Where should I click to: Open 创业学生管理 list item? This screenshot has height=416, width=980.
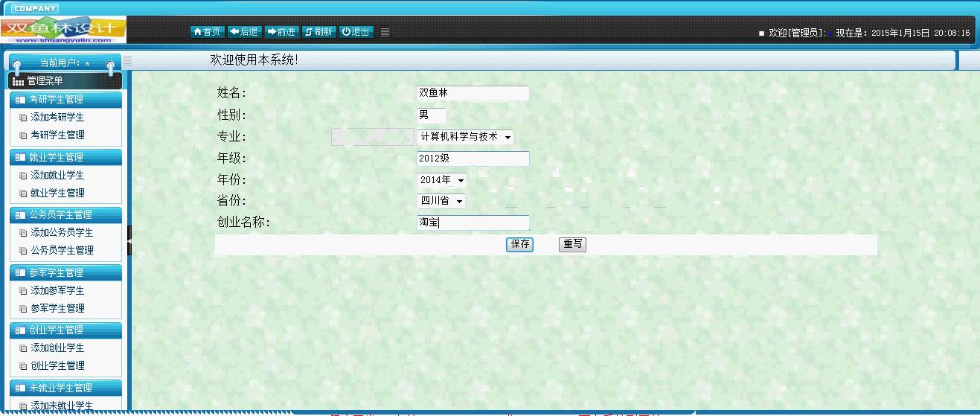click(57, 366)
